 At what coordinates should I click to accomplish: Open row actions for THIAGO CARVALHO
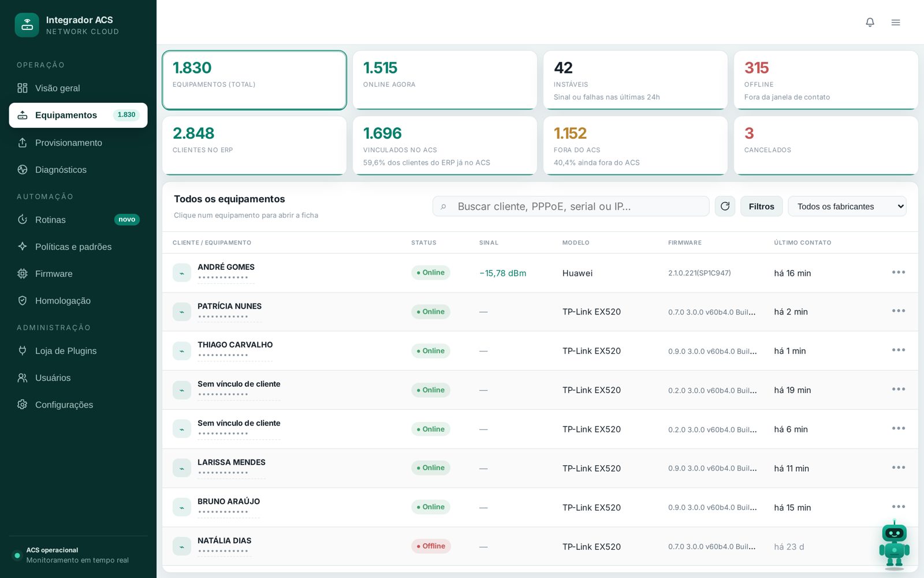[899, 350]
